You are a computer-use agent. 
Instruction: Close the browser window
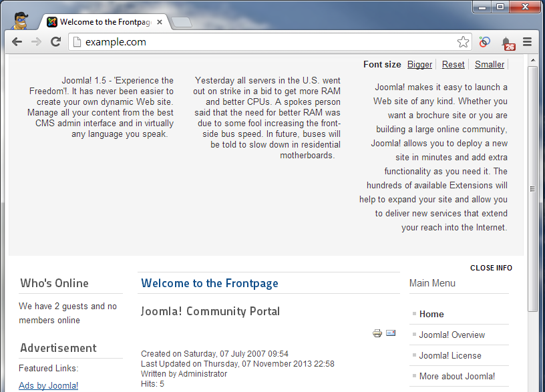525,7
